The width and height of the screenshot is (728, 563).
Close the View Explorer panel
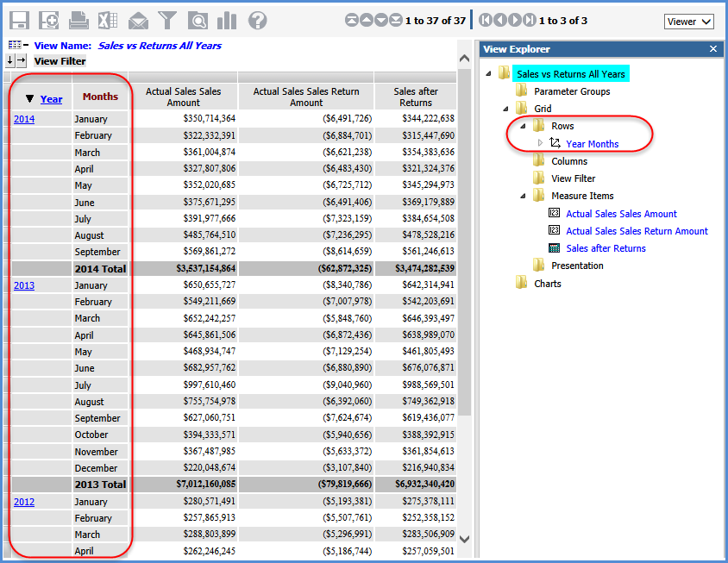click(712, 49)
